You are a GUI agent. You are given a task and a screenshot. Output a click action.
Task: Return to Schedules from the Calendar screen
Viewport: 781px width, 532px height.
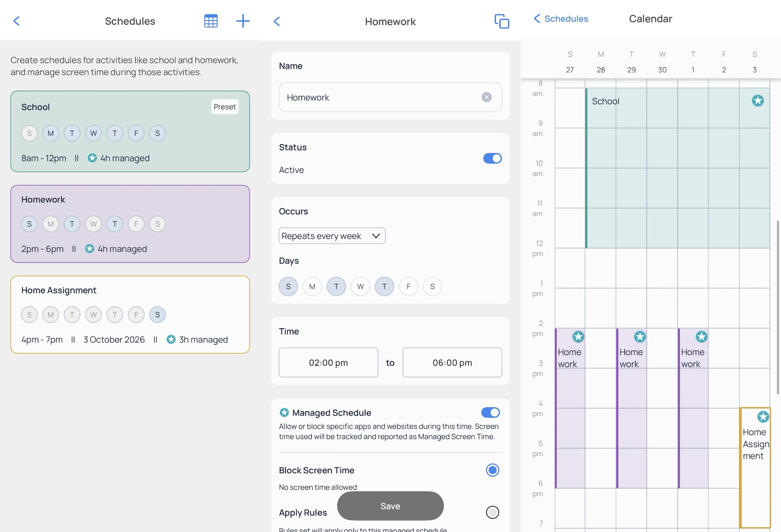coord(561,19)
